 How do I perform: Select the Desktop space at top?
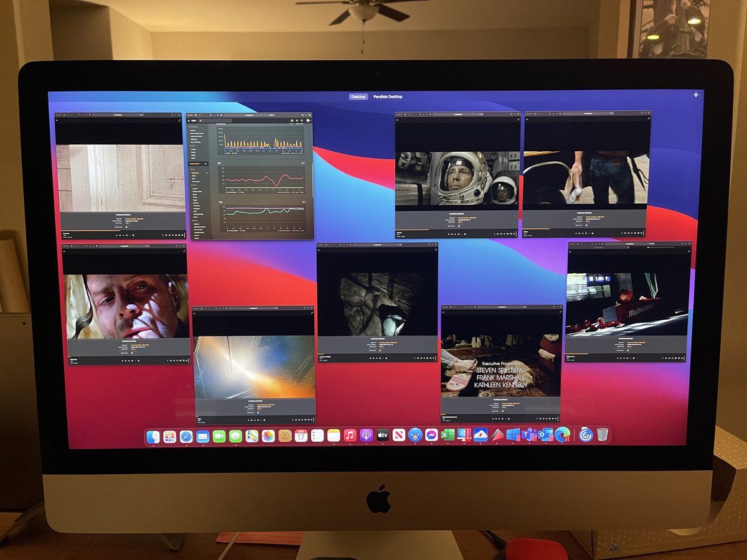coord(358,96)
